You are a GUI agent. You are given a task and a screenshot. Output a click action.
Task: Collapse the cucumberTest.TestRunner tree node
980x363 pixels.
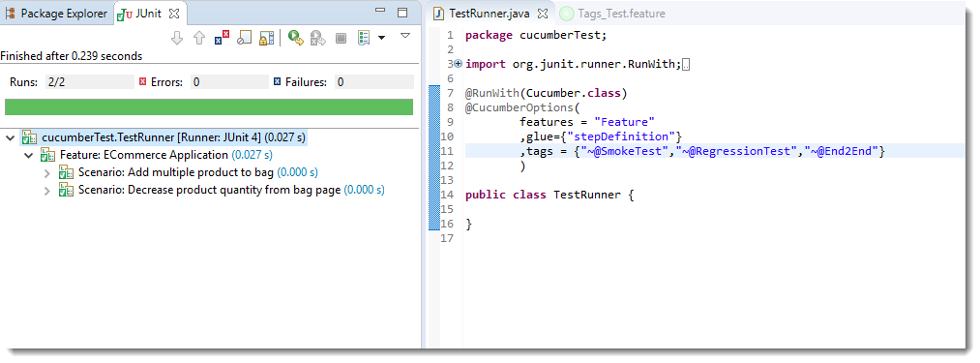click(10, 137)
